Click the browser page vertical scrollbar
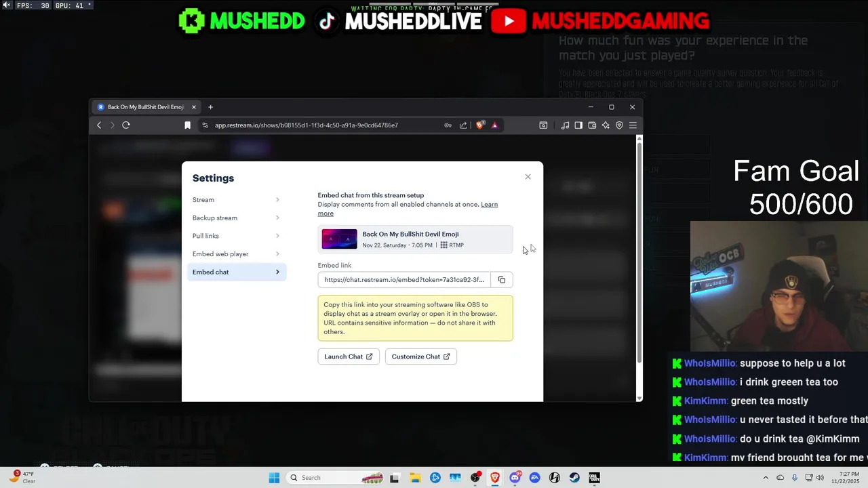 [639, 251]
